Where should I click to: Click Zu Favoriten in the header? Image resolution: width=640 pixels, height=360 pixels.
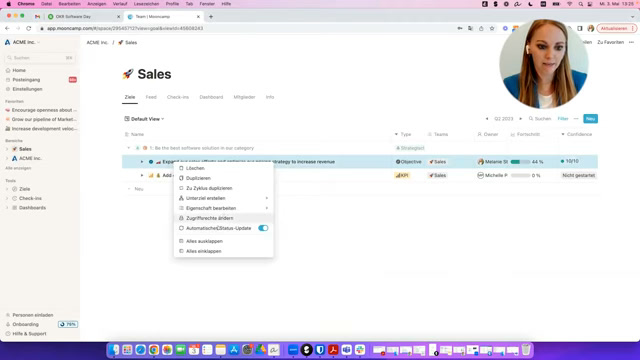pos(610,42)
